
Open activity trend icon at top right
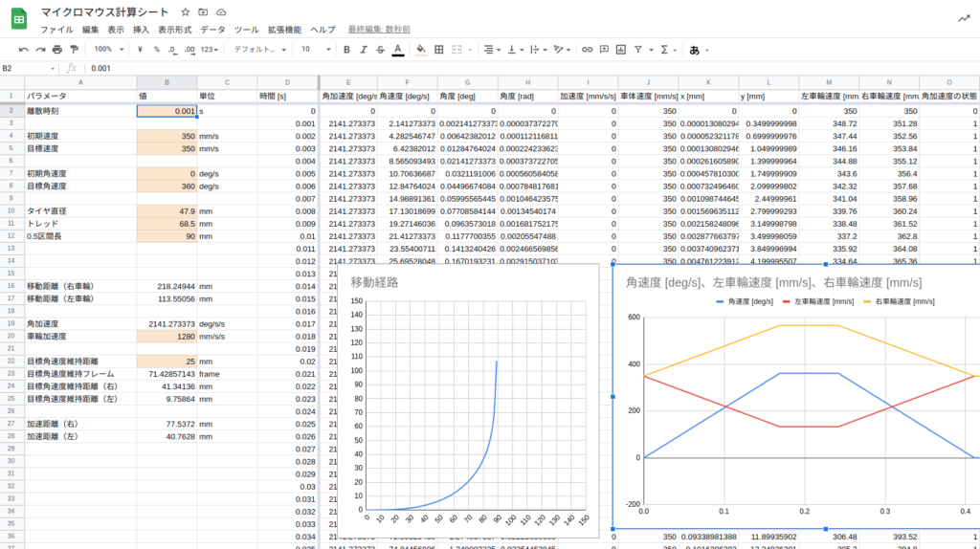tap(964, 19)
